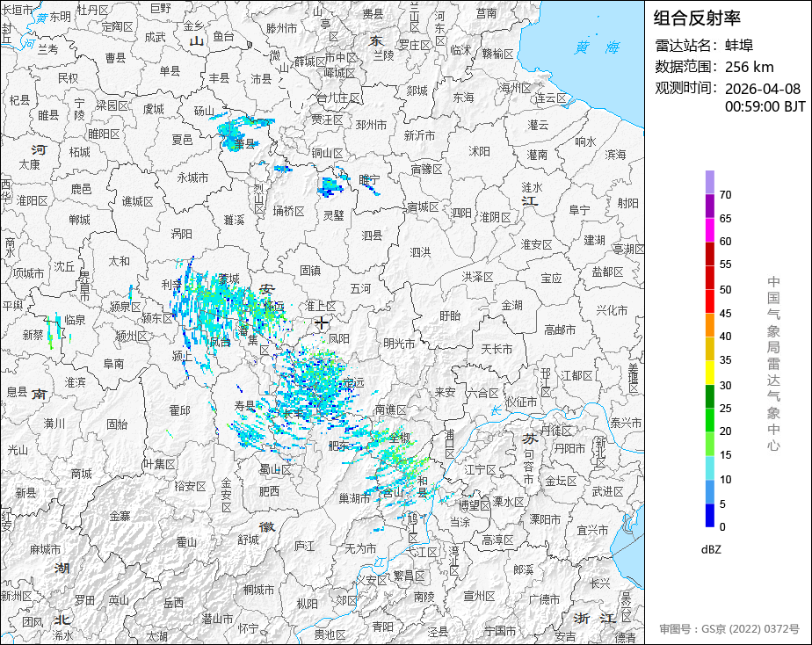Image resolution: width=812 pixels, height=645 pixels.
Task: Click the 砀山 label
Action: tap(204, 111)
